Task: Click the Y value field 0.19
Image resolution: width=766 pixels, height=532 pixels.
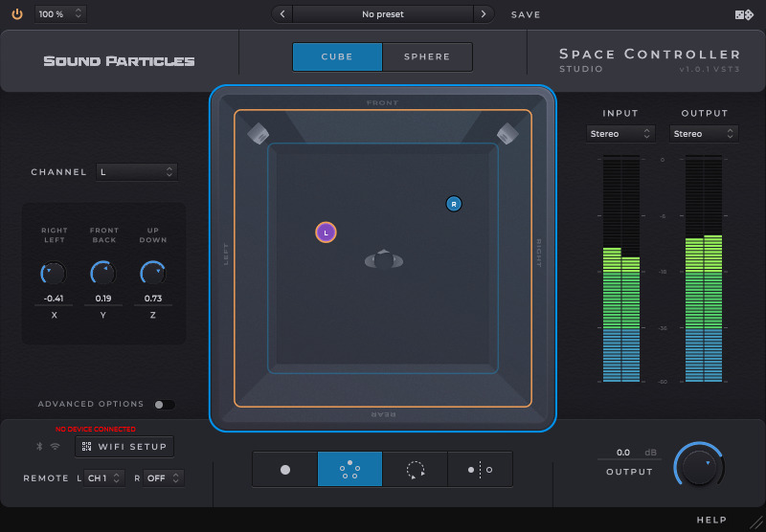Action: pyautogui.click(x=103, y=299)
